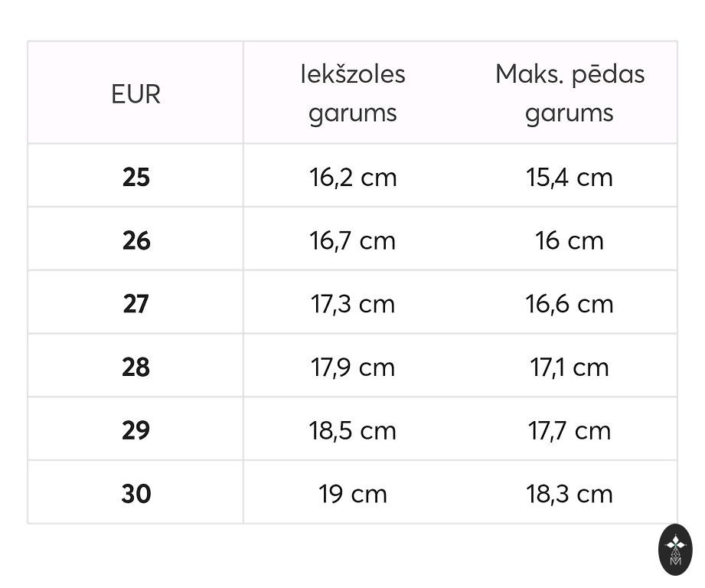Click EUR size 26 in the table
Screen dimensions: 705x588
(x=136, y=241)
